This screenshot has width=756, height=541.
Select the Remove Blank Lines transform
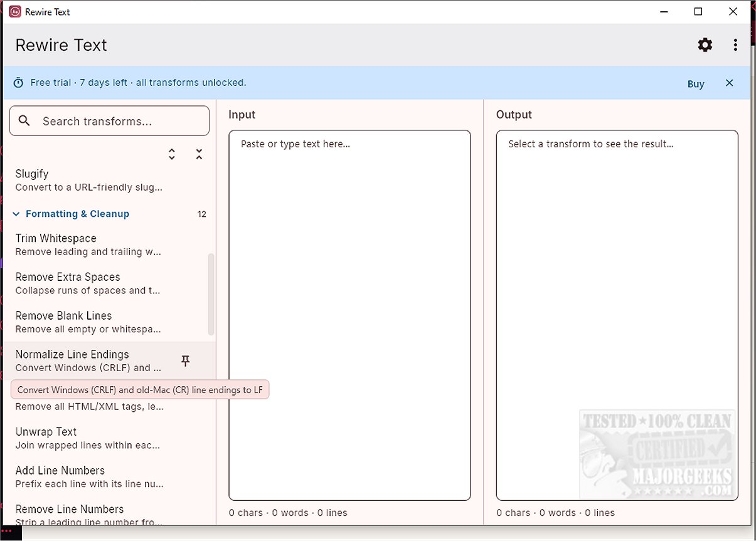click(x=109, y=322)
